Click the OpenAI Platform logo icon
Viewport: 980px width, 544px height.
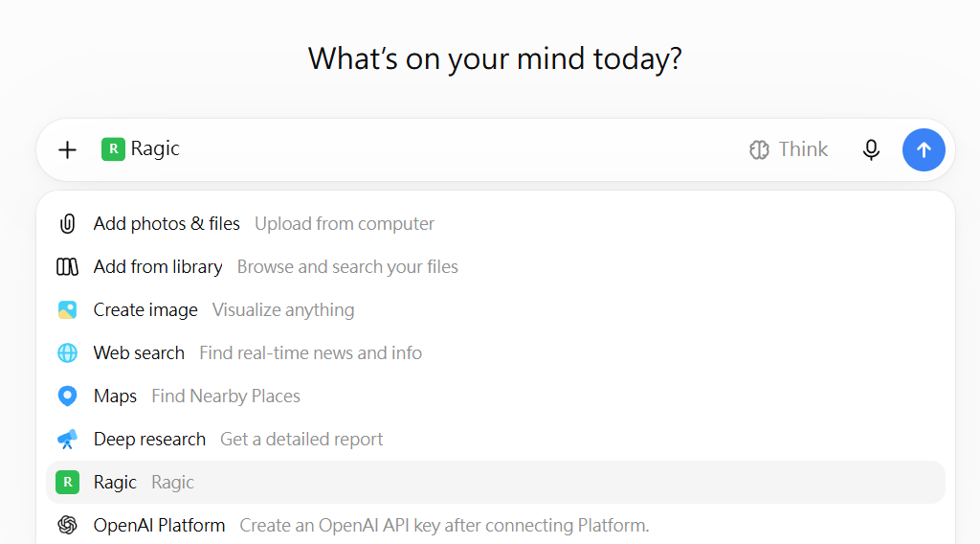[x=68, y=525]
